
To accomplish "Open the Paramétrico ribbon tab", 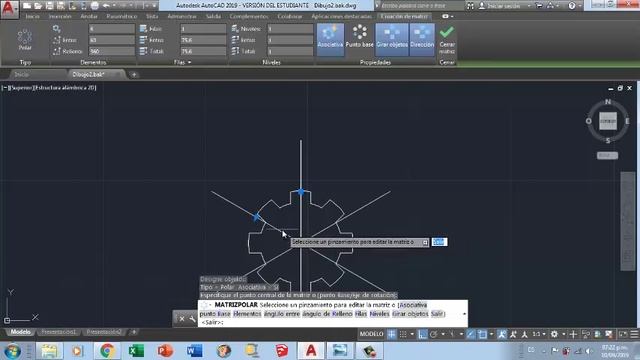I will [x=122, y=16].
